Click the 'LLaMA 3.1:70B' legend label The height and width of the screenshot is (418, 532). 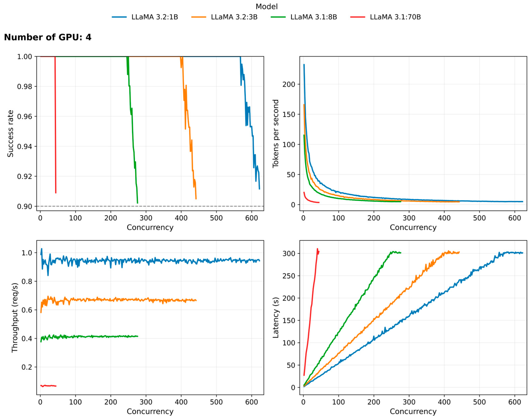pos(395,17)
